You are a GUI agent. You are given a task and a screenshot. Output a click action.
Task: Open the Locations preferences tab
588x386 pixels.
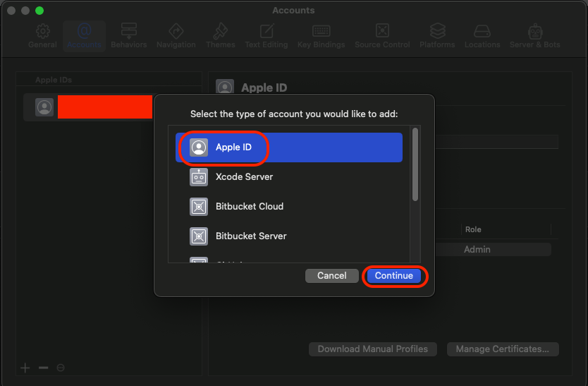(x=482, y=36)
